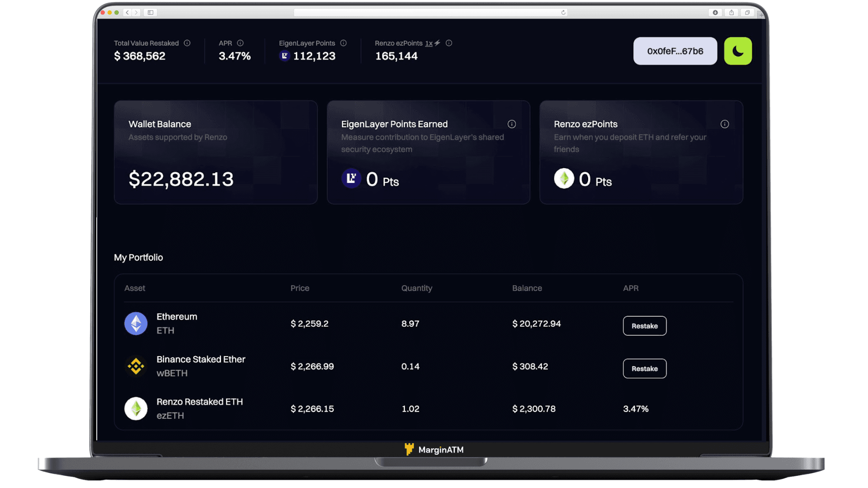The image size is (868, 488).
Task: Click the My Portfolio heading
Action: pyautogui.click(x=138, y=258)
